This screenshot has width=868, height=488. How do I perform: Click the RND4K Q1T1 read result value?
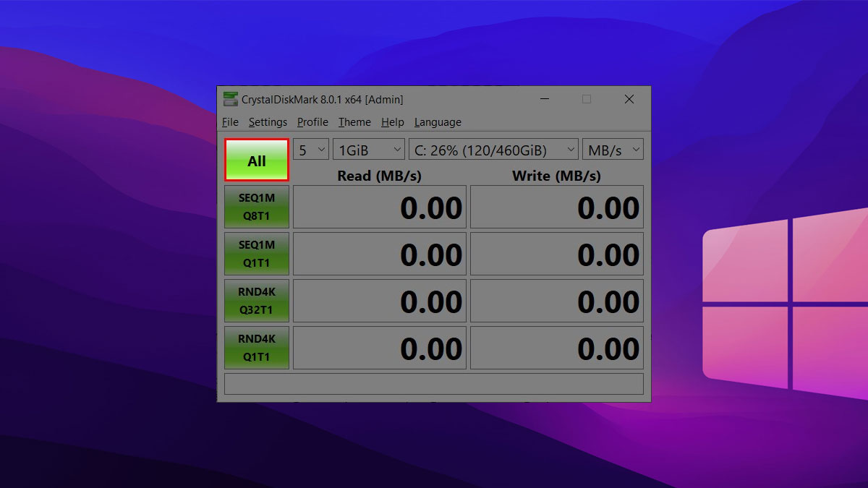click(380, 348)
